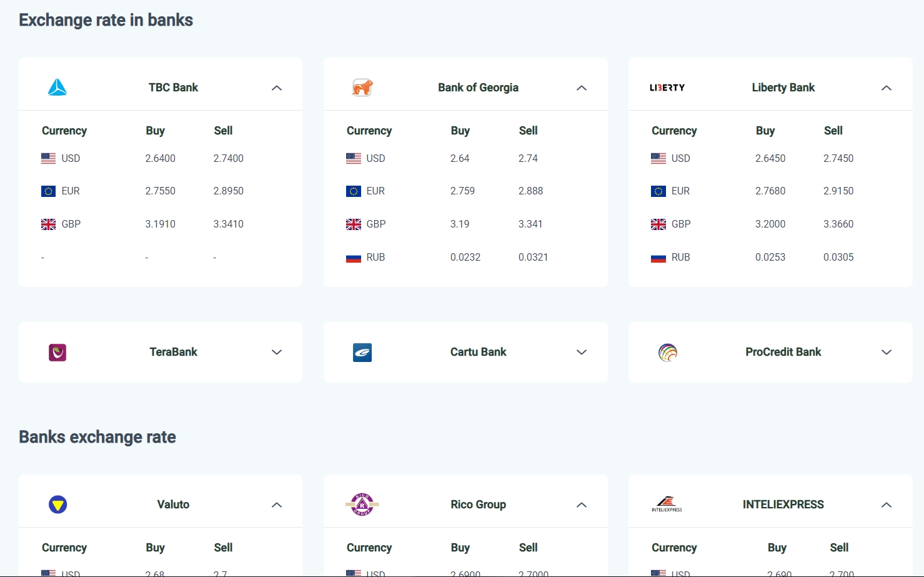Click the ProCredit Bank logo icon
The height and width of the screenshot is (577, 924).
[668, 353]
